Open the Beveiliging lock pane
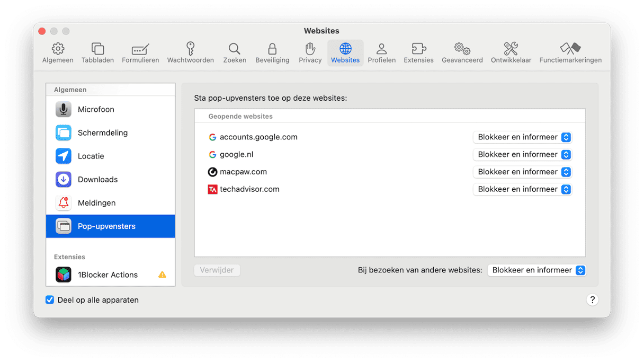 (x=272, y=53)
